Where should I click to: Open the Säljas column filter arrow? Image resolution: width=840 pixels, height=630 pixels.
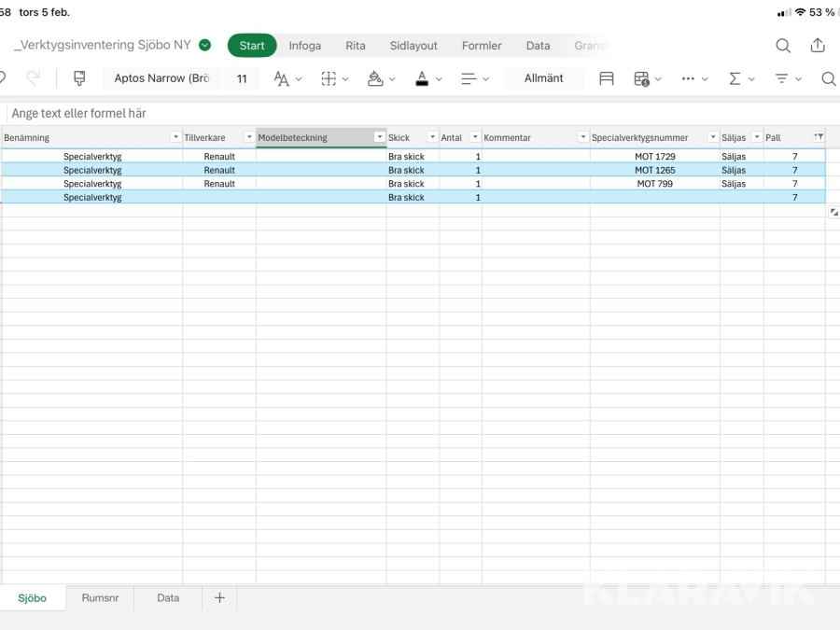757,137
